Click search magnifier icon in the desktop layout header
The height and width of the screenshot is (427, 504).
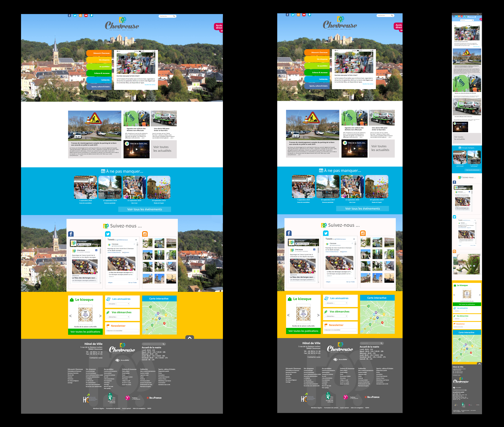point(174,16)
